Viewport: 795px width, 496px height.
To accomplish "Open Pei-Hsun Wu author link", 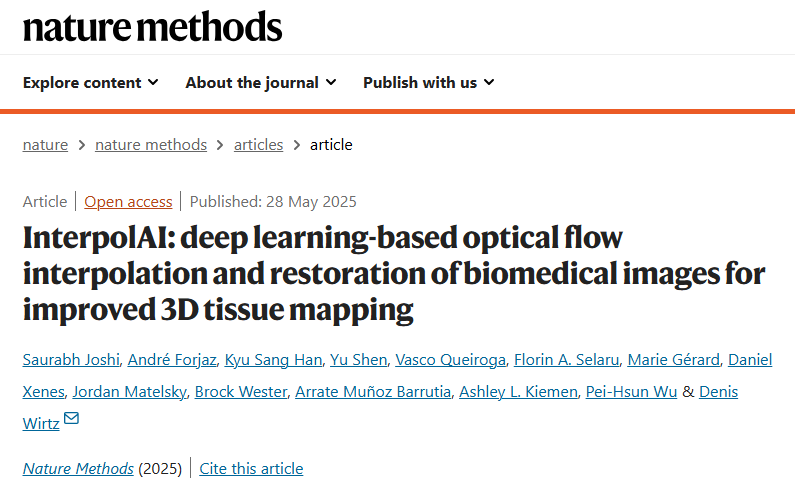I will 631,392.
